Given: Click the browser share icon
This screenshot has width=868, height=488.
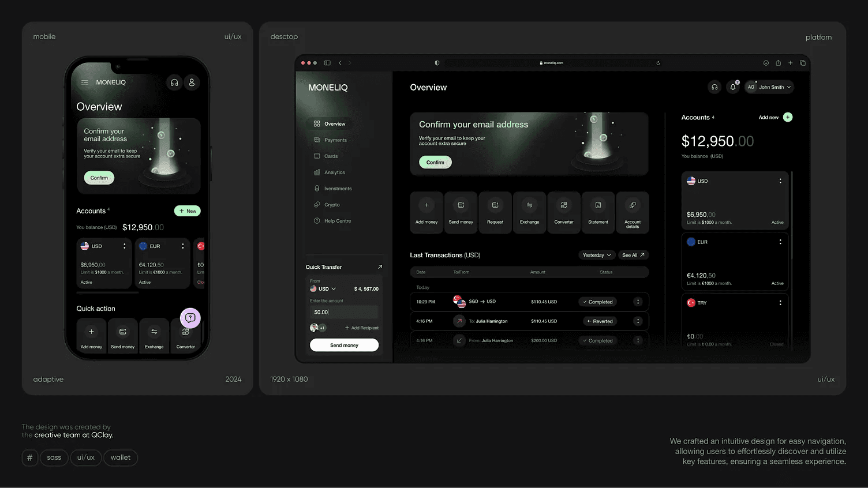Looking at the screenshot, I should click(x=778, y=63).
